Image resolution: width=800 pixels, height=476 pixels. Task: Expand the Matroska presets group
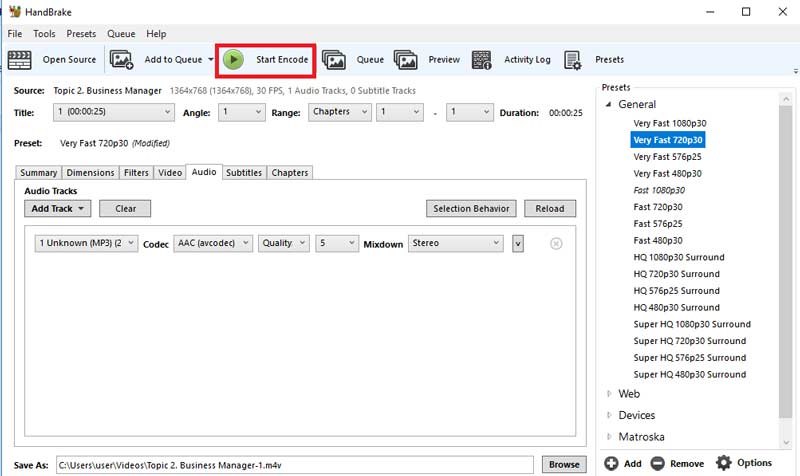(609, 437)
